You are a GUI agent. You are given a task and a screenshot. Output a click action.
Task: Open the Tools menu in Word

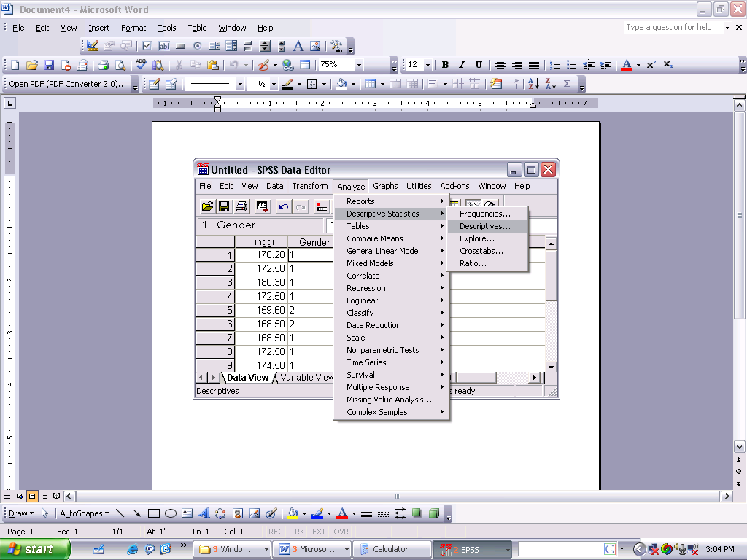click(167, 28)
